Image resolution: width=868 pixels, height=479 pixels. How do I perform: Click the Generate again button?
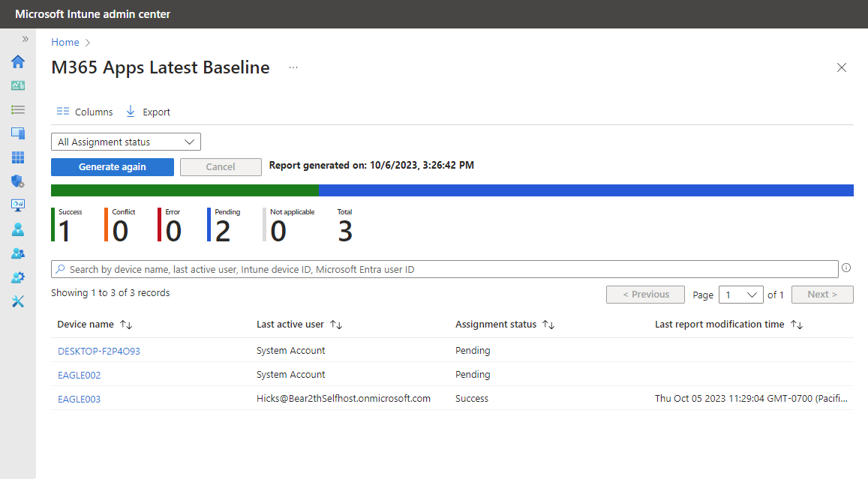pyautogui.click(x=112, y=166)
